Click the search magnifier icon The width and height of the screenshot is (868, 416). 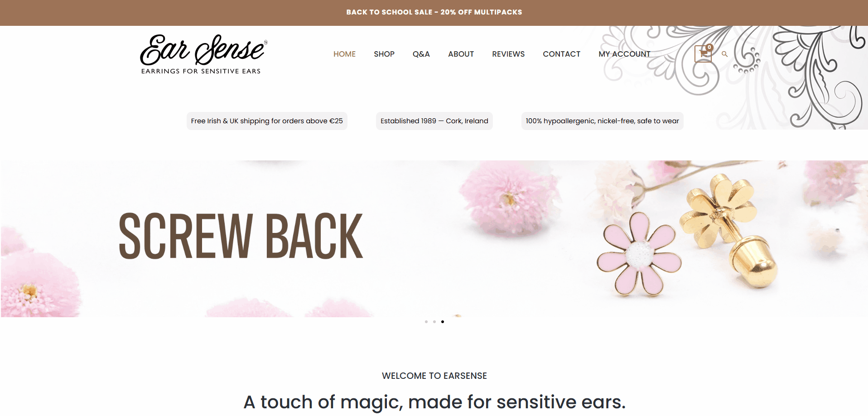724,54
